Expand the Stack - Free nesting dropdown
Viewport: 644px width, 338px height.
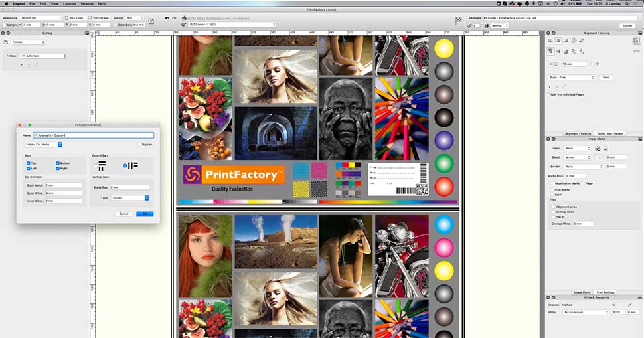pos(572,77)
